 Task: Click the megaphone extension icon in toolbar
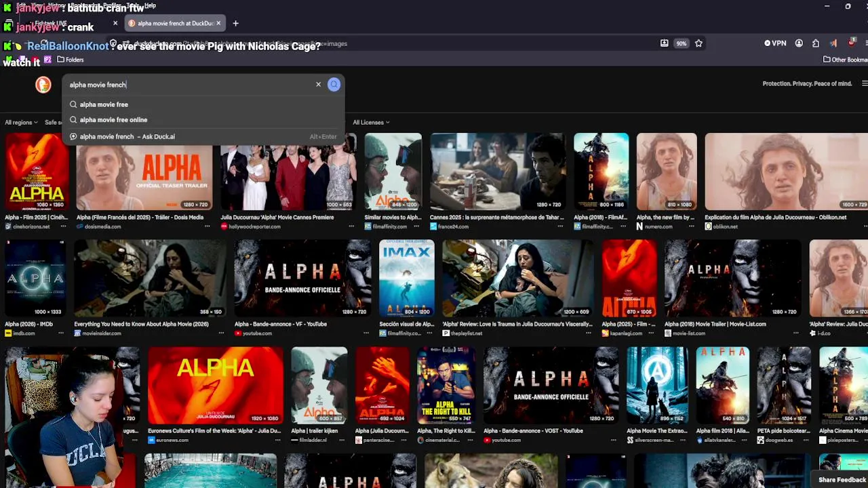[x=833, y=43]
